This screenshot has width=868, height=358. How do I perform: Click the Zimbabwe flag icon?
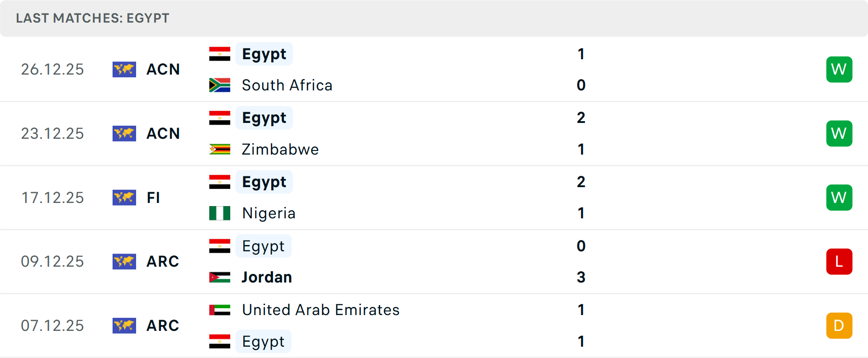click(x=220, y=149)
